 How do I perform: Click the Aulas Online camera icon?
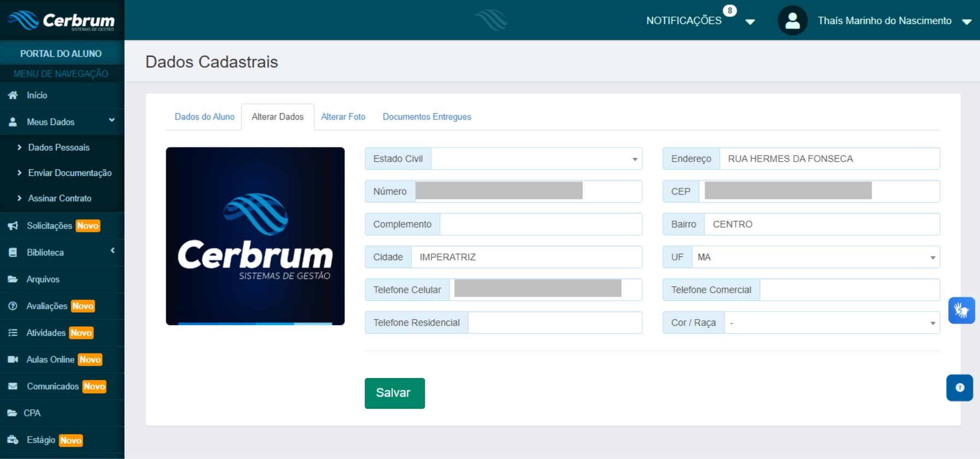(x=13, y=360)
